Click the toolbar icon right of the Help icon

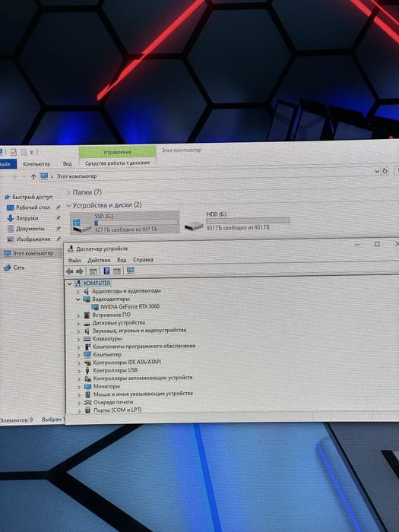pos(117,271)
